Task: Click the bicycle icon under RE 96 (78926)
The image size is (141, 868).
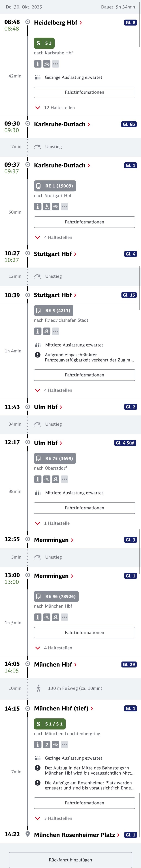Action: 55,617
